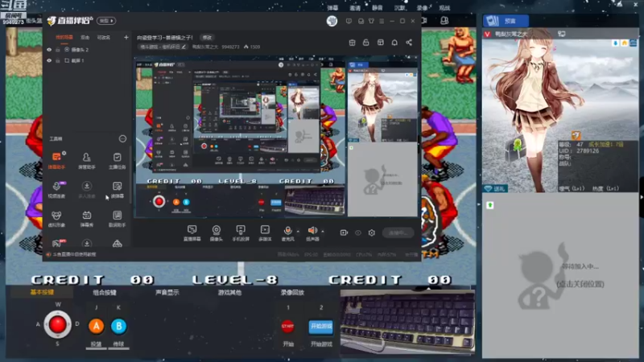Screen dimensions: 644x362
Task: Open settings gear beside 弹幕助手 icon
Action: (64, 153)
